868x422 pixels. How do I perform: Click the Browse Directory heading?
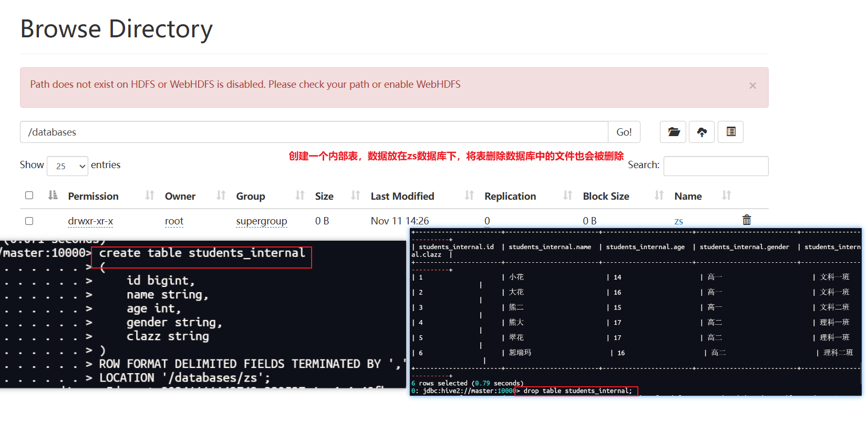coord(116,29)
